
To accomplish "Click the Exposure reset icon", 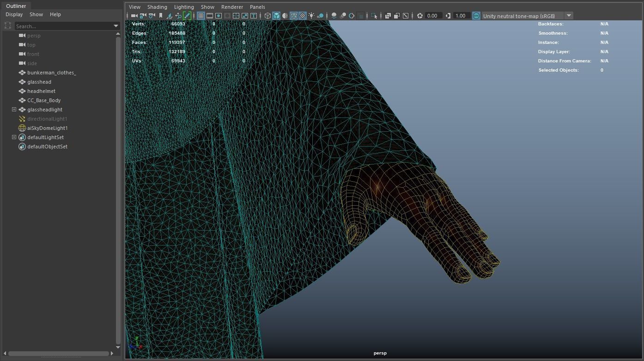I will tap(419, 16).
